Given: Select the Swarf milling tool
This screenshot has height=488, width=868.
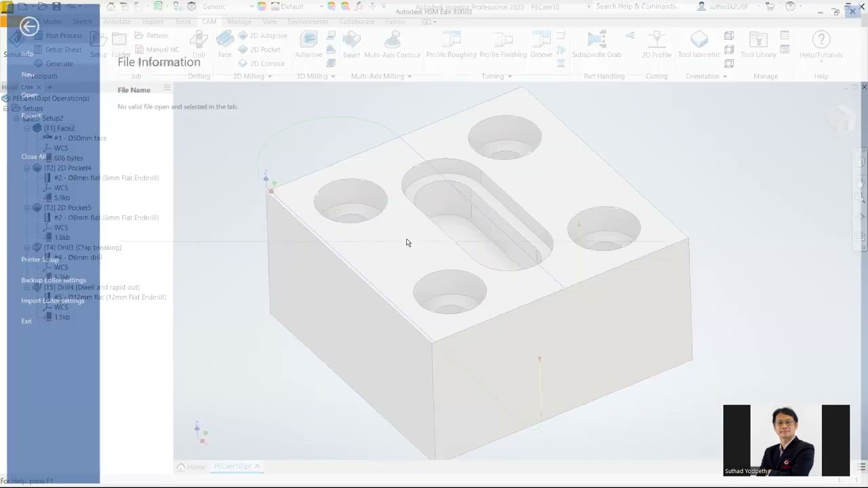Looking at the screenshot, I should 351,45.
